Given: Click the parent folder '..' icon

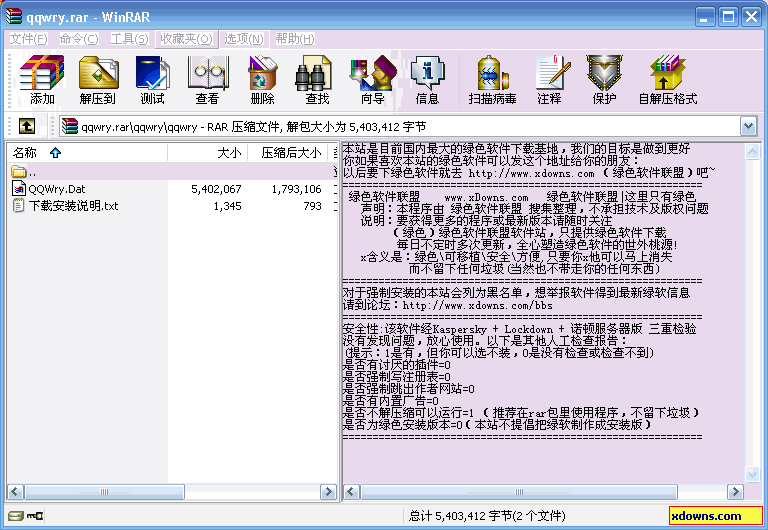Looking at the screenshot, I should [19, 171].
